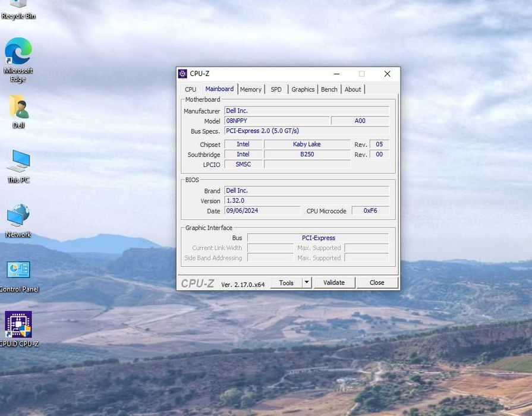532x416 pixels.
Task: Switch to the CPU tab
Action: click(x=190, y=89)
